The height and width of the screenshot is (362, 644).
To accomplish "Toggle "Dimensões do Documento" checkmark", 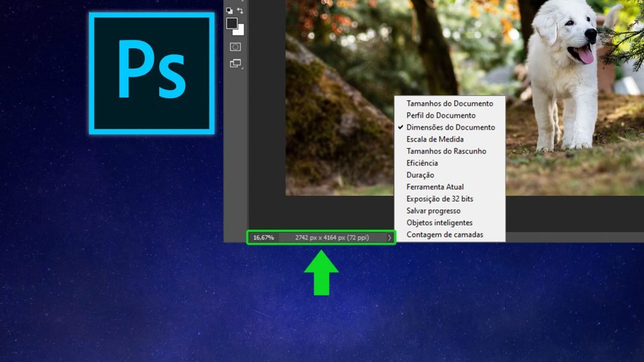I will pyautogui.click(x=450, y=127).
